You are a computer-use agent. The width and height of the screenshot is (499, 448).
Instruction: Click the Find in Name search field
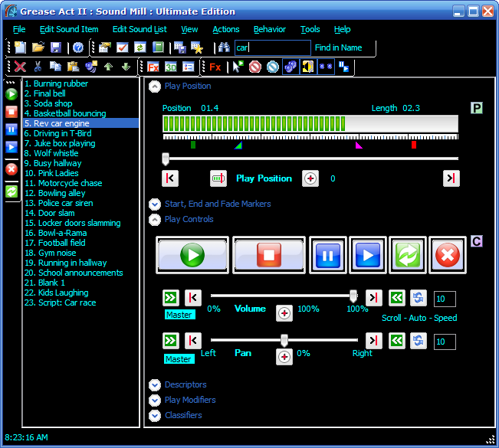click(272, 47)
